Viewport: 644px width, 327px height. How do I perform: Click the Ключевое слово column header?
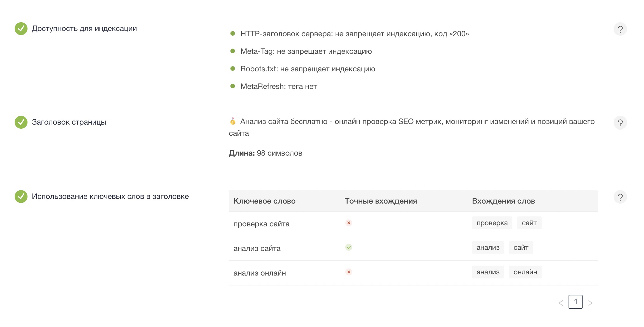pyautogui.click(x=264, y=201)
